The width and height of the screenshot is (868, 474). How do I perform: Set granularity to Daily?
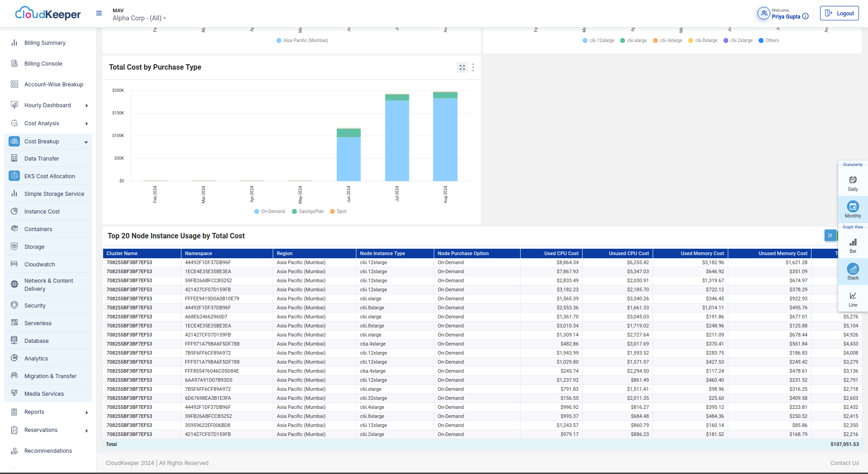point(853,182)
